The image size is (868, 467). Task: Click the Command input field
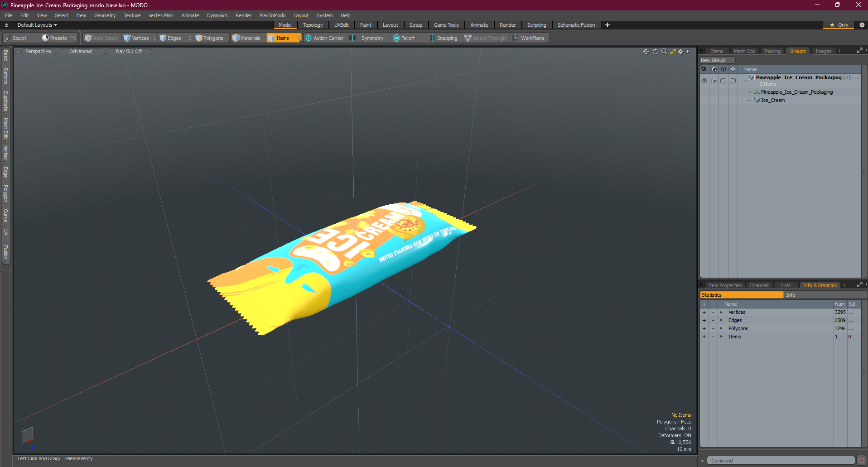tap(781, 461)
